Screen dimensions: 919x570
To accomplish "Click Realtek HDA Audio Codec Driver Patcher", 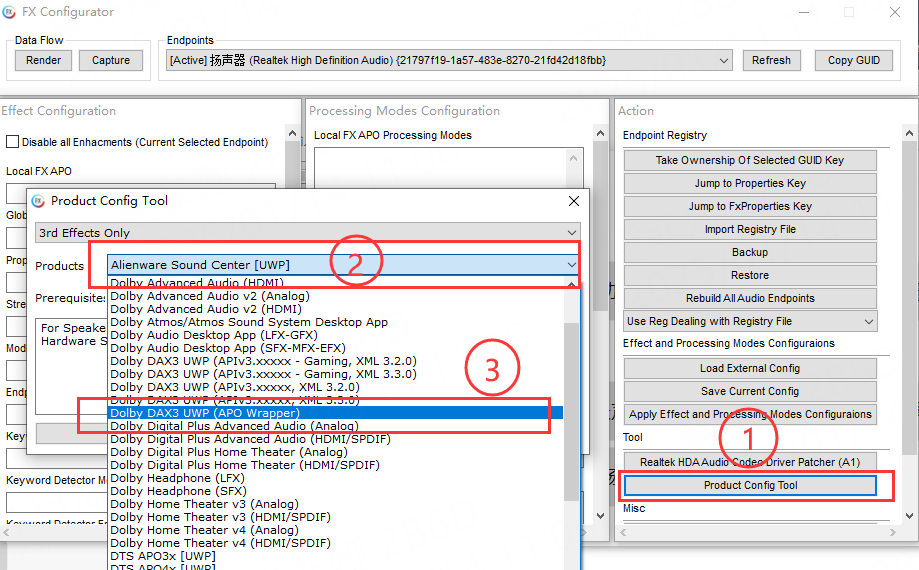I will [750, 462].
